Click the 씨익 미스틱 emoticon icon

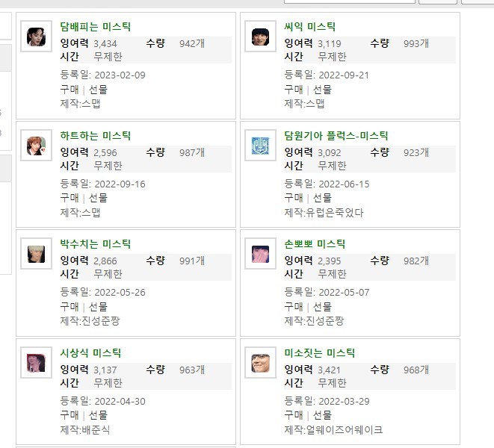[x=260, y=36]
